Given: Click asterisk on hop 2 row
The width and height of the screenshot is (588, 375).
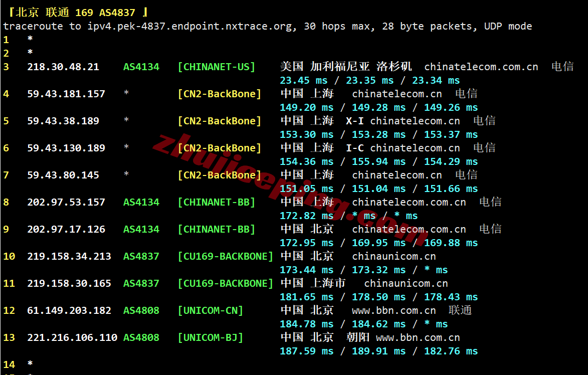Looking at the screenshot, I should [30, 52].
